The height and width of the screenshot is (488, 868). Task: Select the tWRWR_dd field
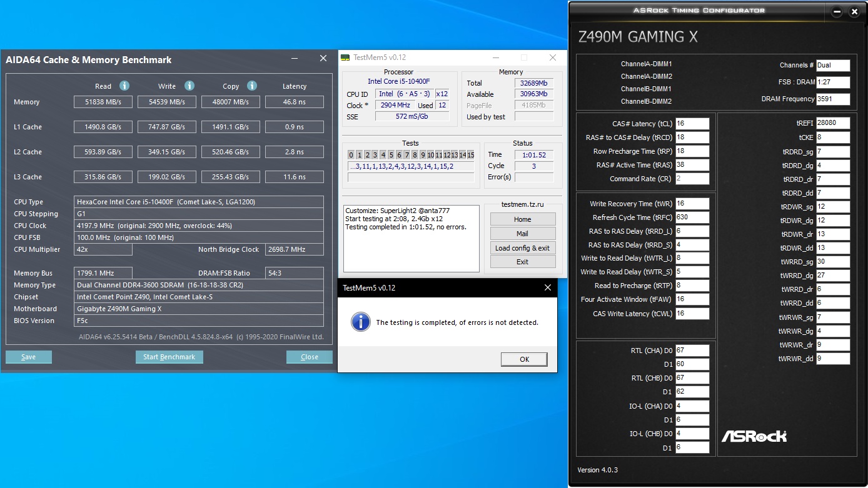833,359
